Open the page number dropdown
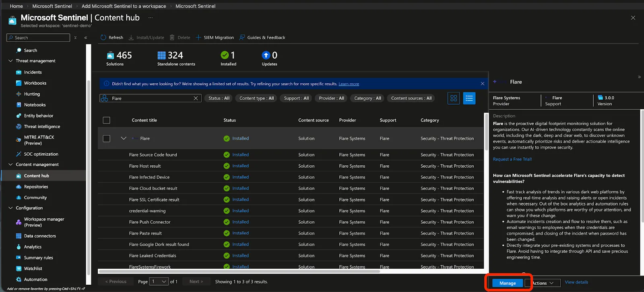Viewport: 644px width, 292px height. (x=159, y=282)
